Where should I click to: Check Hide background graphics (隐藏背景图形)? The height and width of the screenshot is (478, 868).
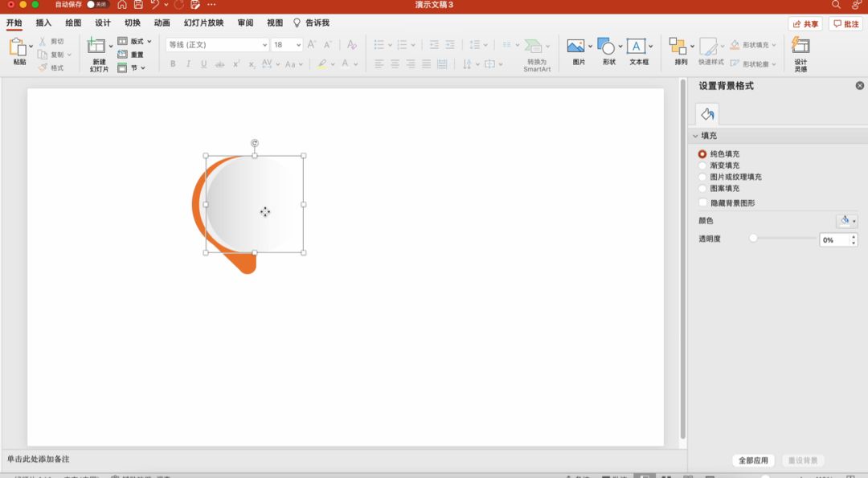coord(703,202)
